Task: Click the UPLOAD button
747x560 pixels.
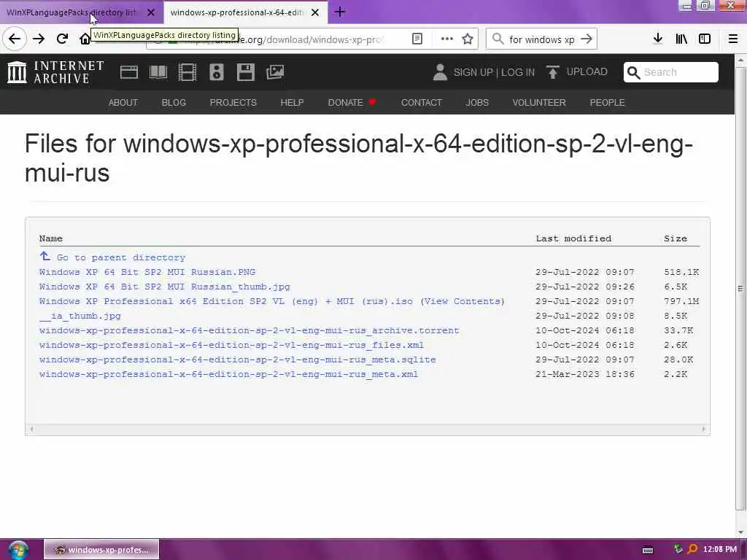Action: 576,72
